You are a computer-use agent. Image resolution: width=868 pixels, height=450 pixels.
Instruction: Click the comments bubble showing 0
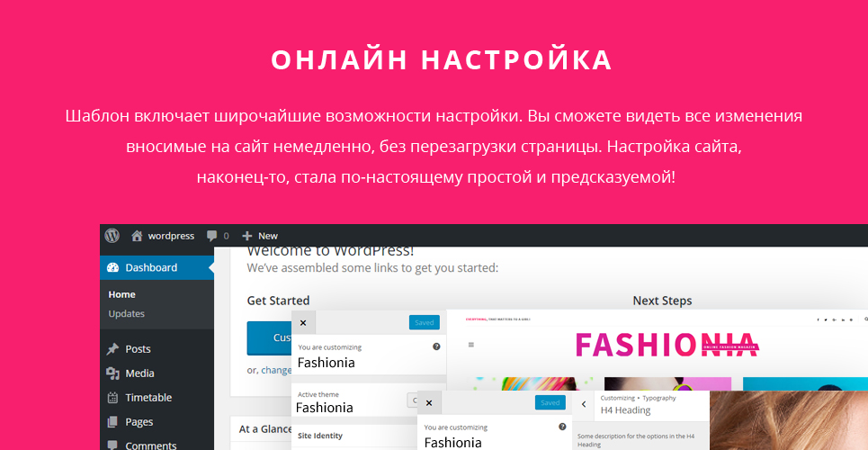point(218,236)
